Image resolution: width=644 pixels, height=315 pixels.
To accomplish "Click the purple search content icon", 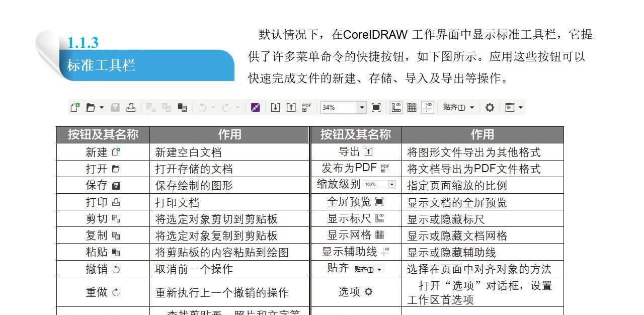I will pos(256,107).
